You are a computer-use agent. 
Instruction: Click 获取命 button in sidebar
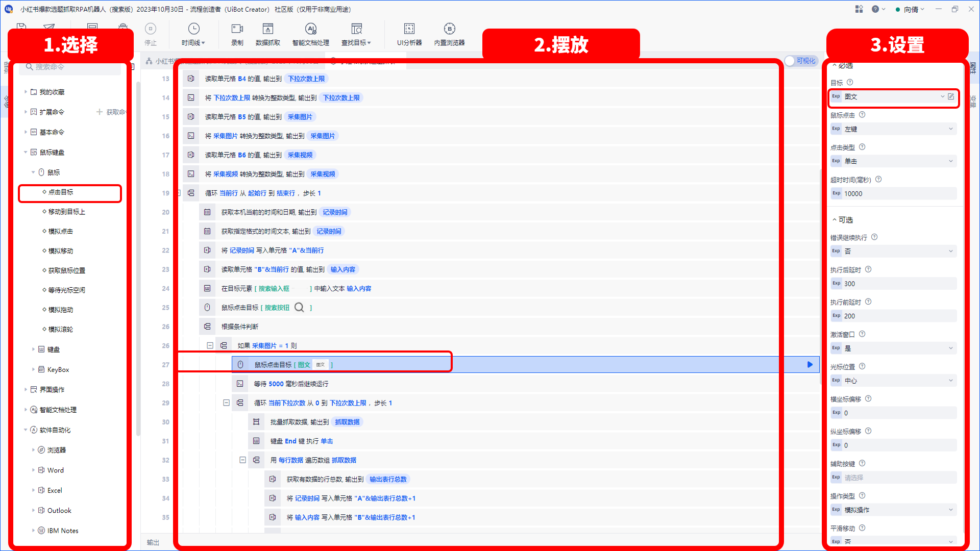point(112,112)
